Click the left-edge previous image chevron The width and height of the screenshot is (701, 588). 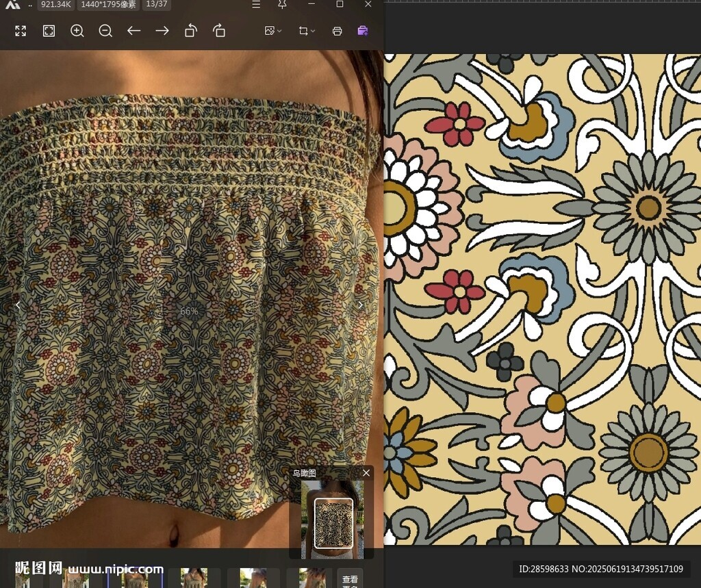[18, 305]
